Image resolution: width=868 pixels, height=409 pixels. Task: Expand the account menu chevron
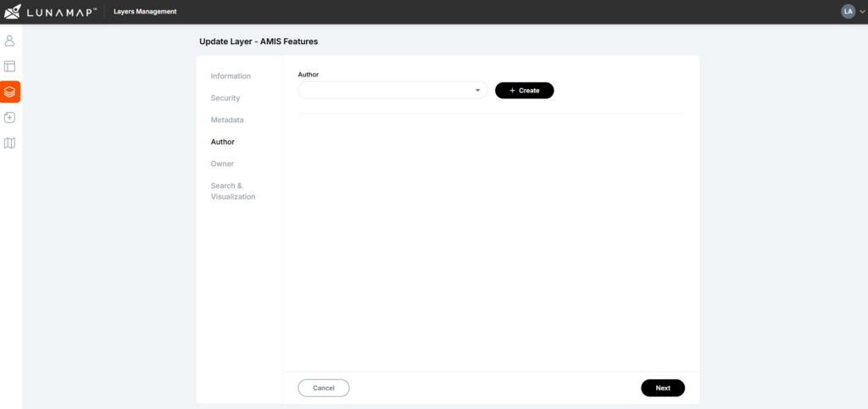[x=862, y=12]
